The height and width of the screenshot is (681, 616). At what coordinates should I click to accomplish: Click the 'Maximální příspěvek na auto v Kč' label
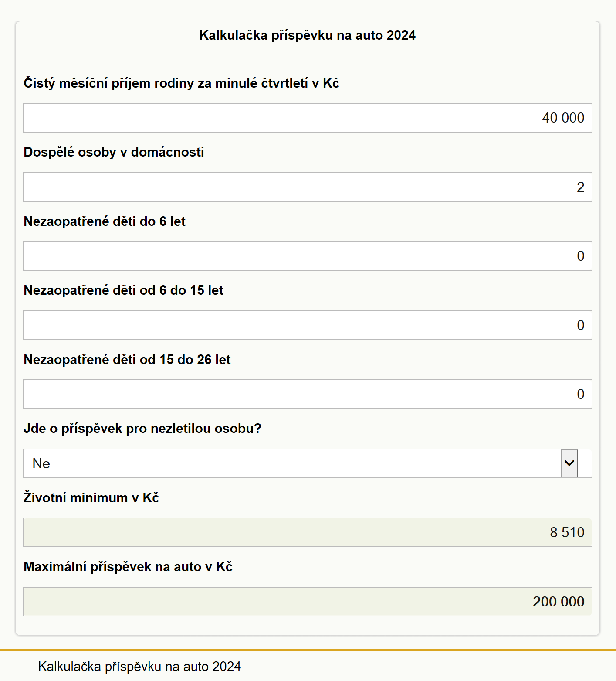(x=128, y=567)
